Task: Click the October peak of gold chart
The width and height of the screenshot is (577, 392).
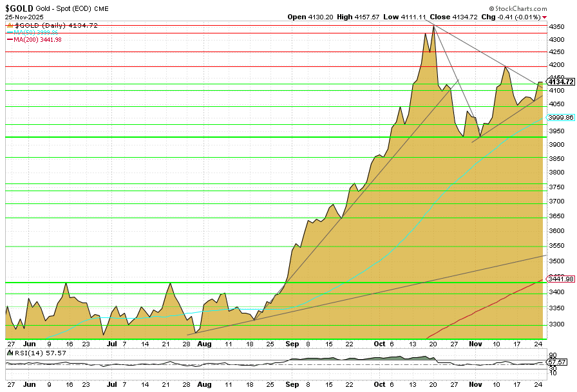Action: click(433, 26)
